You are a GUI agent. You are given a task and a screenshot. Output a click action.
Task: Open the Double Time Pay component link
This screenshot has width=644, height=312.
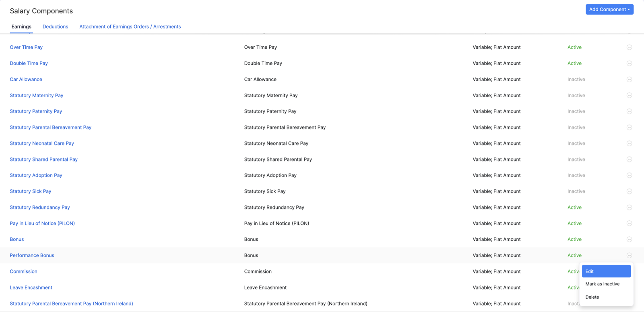click(29, 64)
